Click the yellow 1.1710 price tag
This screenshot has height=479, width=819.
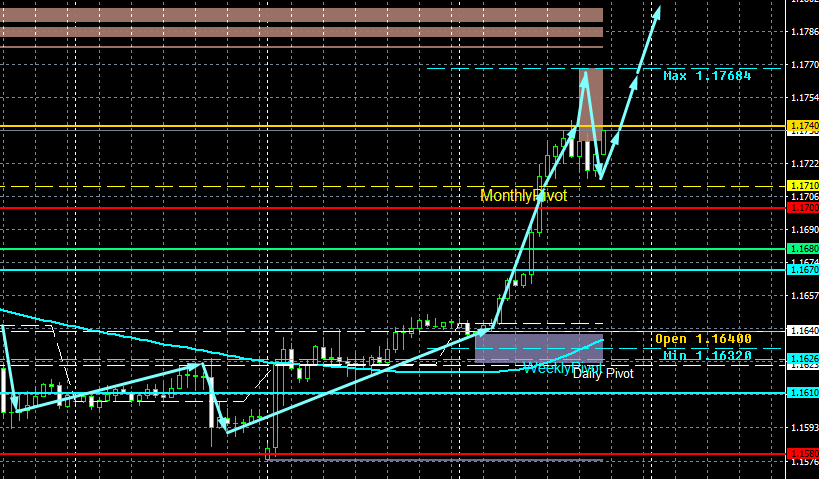point(802,186)
